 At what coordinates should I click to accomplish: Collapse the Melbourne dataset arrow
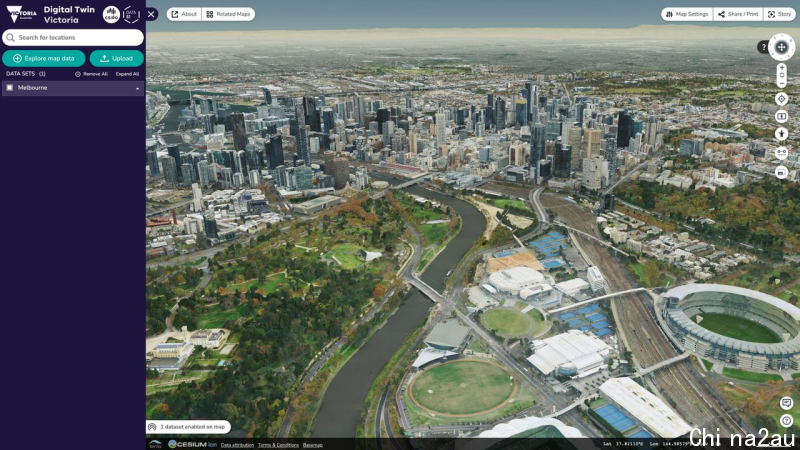coord(137,88)
